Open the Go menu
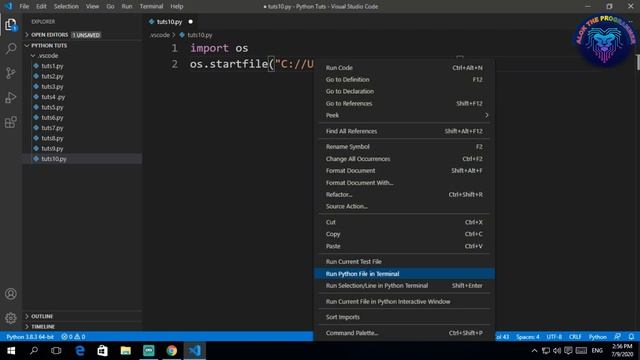The image size is (640, 360). 110,6
